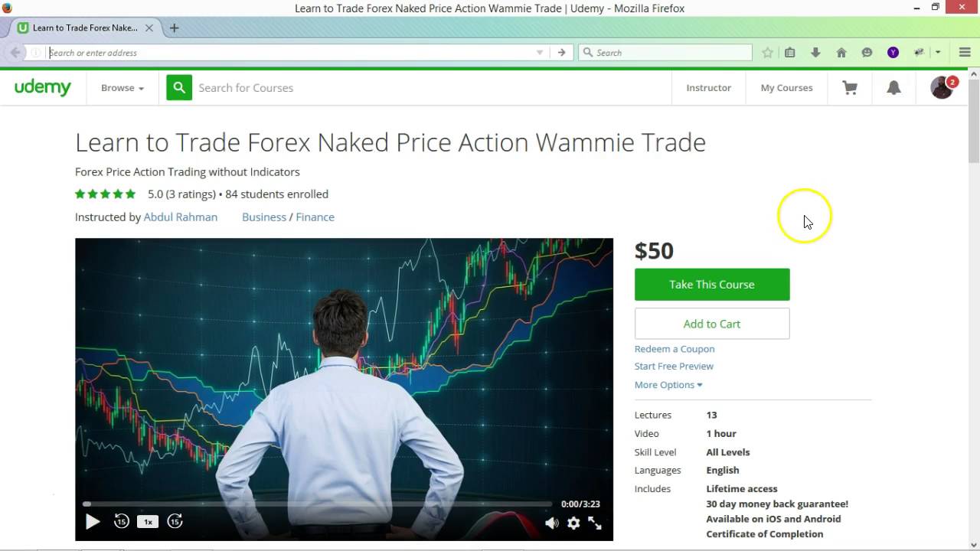Expand More Options menu
Image resolution: width=980 pixels, height=551 pixels.
(668, 385)
